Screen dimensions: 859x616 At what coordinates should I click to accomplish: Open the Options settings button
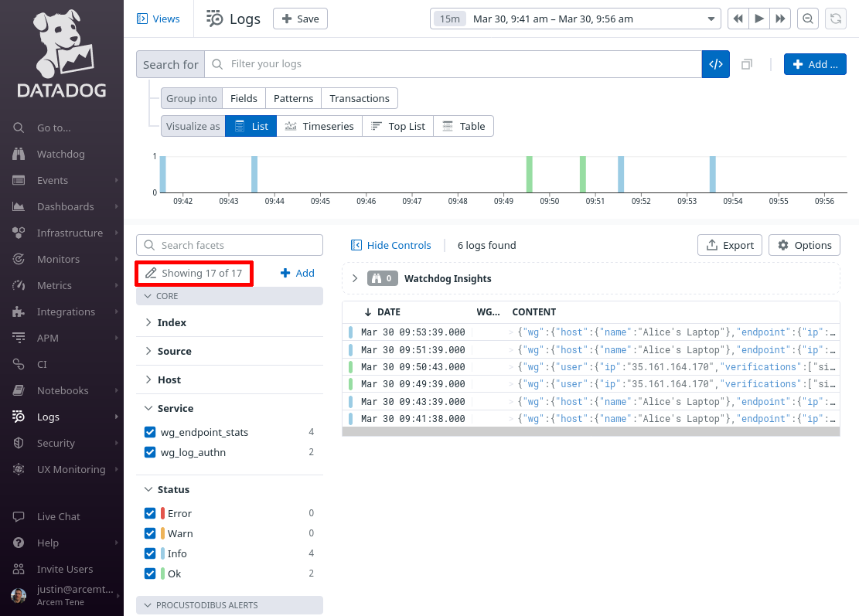804,245
